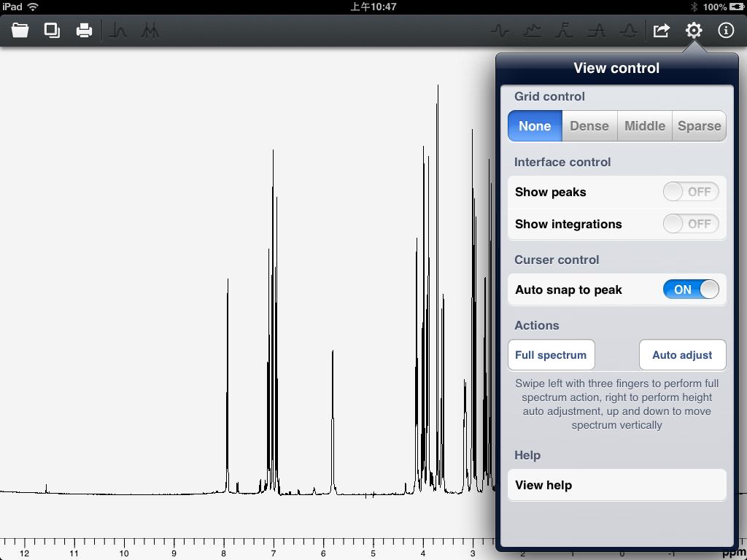Screen dimensions: 747x560
Task: Print the spectrum with the printer icon
Action: click(x=85, y=31)
